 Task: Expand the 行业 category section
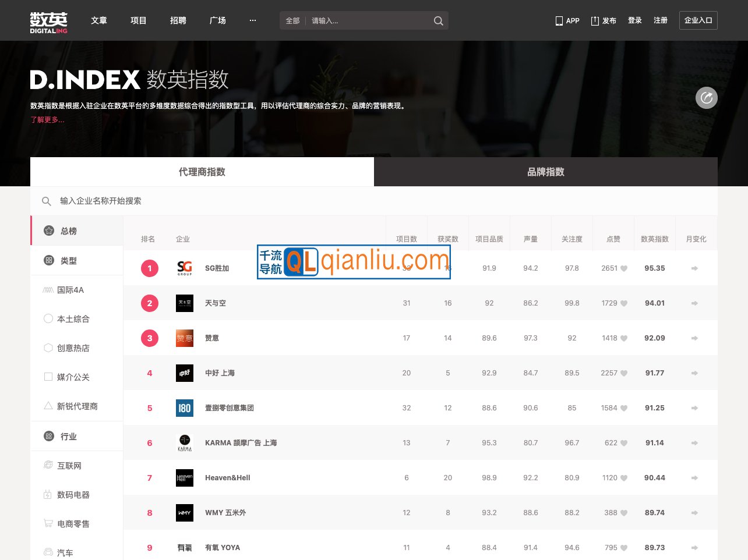(x=68, y=437)
